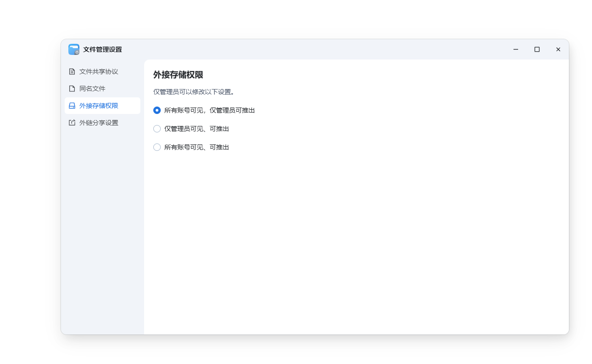
Task: Go to 外链分享设置 settings
Action: [x=103, y=123]
